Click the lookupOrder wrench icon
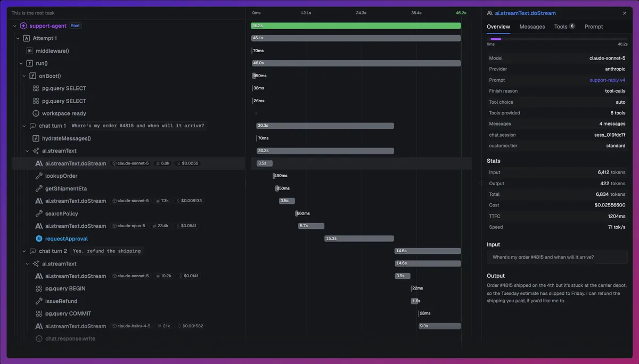 pyautogui.click(x=39, y=176)
